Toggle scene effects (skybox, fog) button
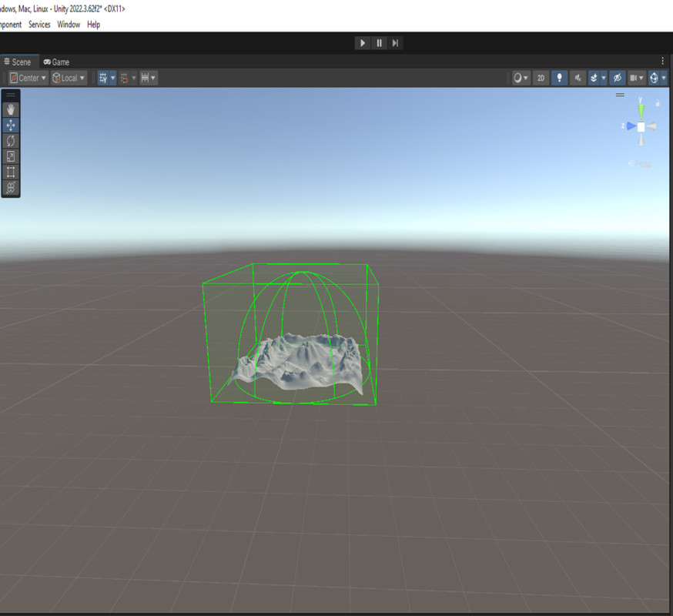 tap(594, 78)
